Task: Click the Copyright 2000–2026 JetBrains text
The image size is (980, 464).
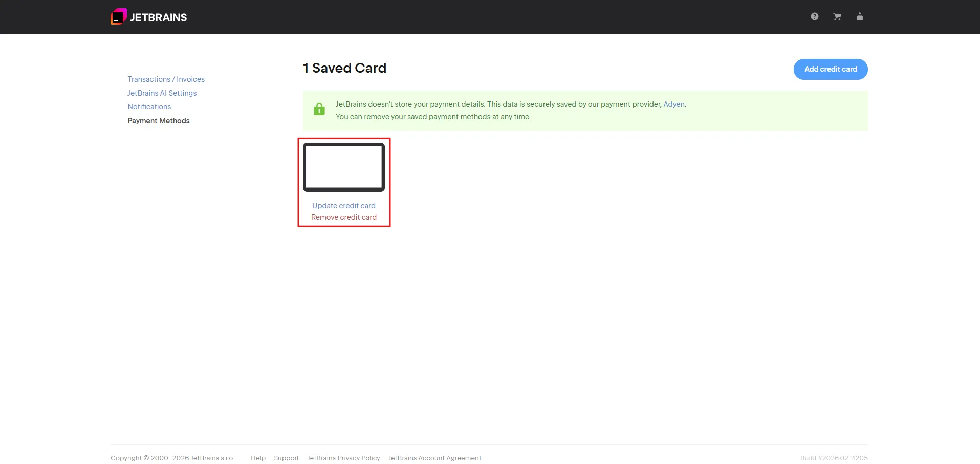Action: 172,458
